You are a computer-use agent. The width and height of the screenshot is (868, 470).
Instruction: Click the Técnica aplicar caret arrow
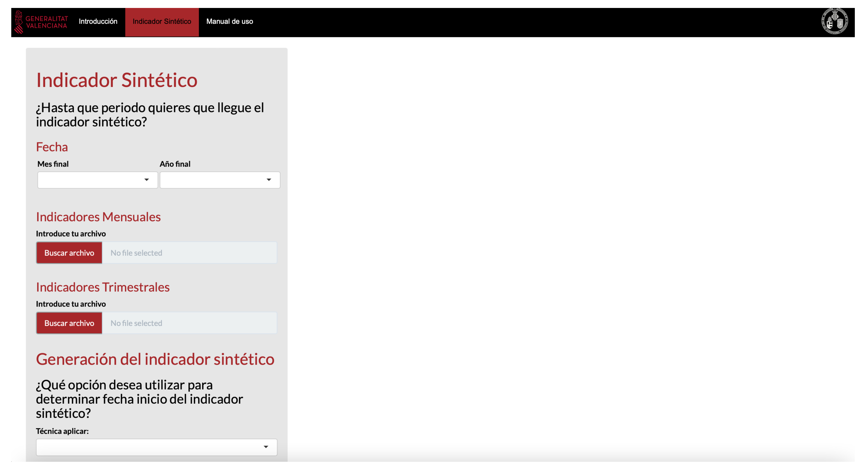pyautogui.click(x=266, y=447)
